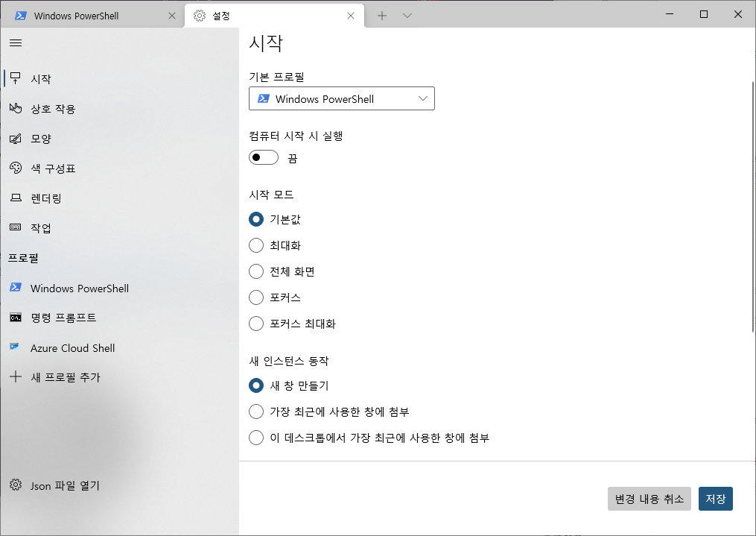Switch to the Windows PowerShell tab
756x536 pixels.
tap(92, 16)
